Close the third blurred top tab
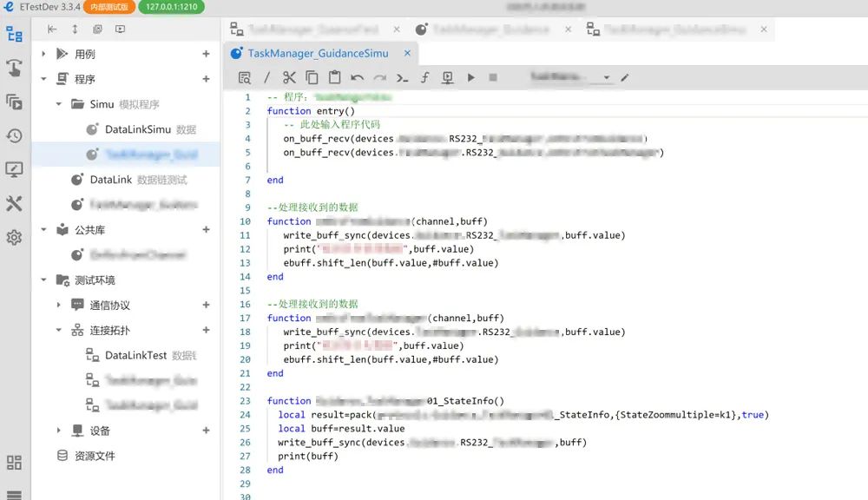 [764, 30]
